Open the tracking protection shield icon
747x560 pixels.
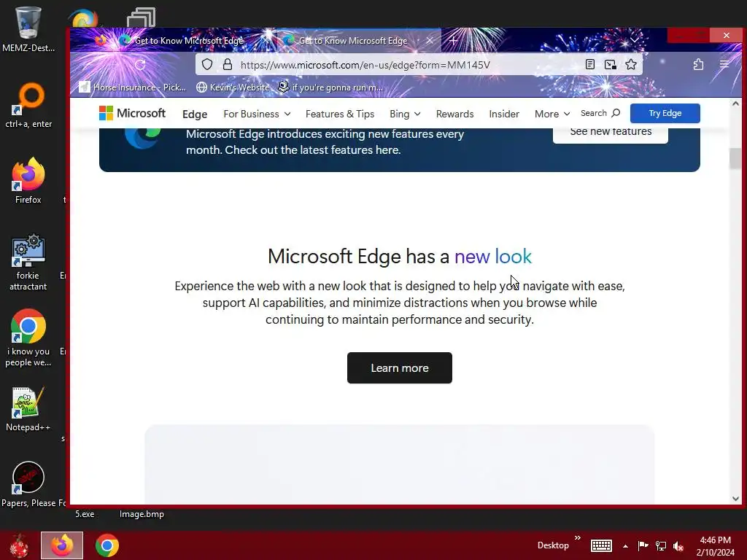pyautogui.click(x=206, y=65)
